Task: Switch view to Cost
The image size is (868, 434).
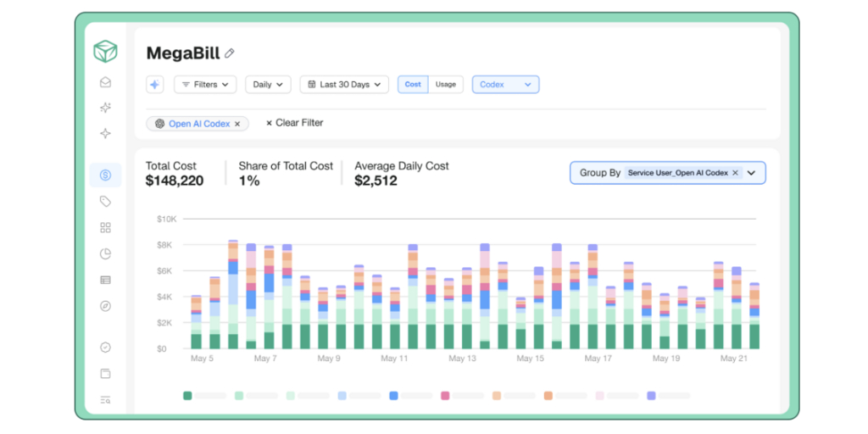Action: (x=413, y=85)
